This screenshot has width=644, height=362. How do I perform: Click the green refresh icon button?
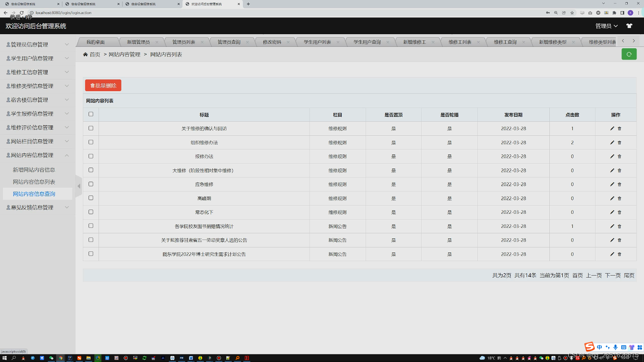coord(629,54)
